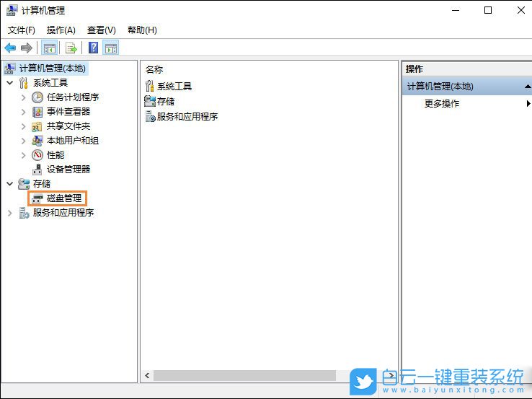Select 事件查看器 label in the tree

[68, 112]
